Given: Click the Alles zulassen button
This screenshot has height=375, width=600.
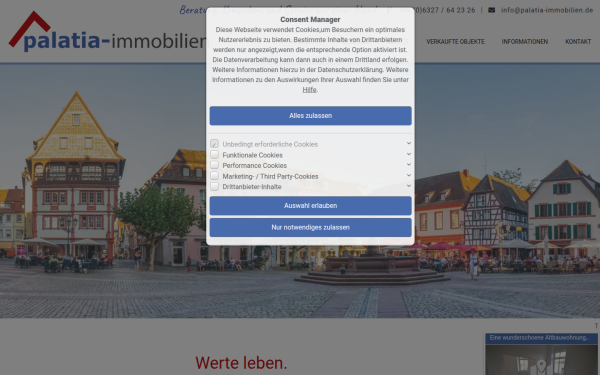Looking at the screenshot, I should tap(310, 116).
